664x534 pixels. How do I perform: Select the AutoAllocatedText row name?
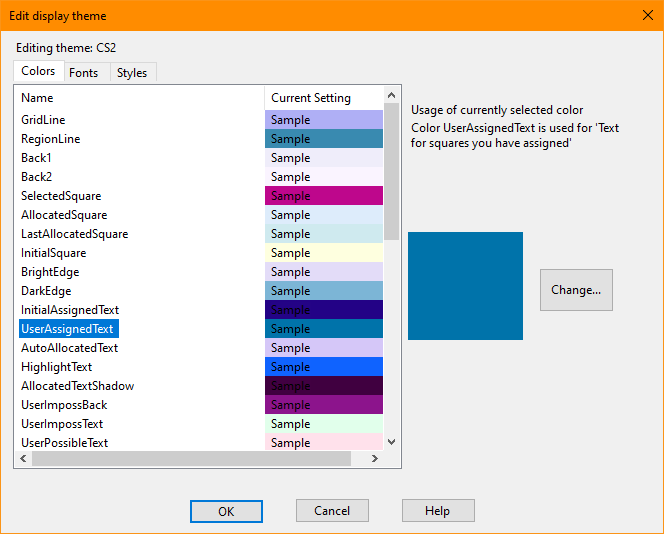pos(69,348)
